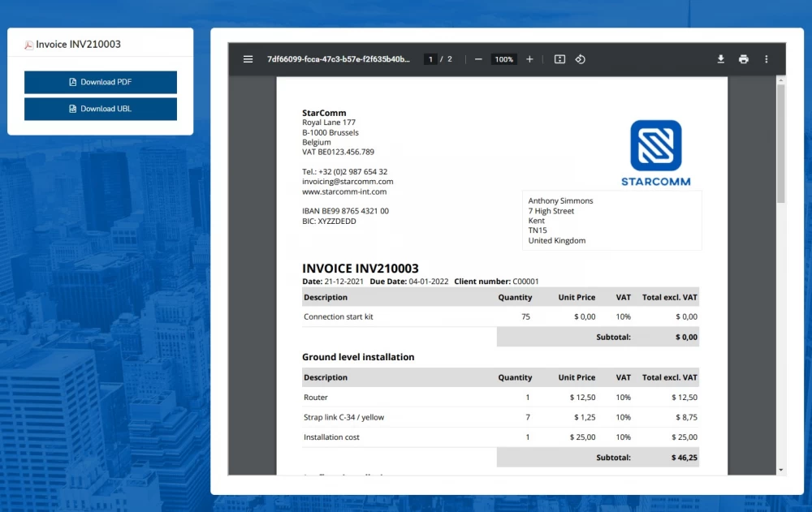Screen dimensions: 812x512
Task: Open the three-dot more actions menu
Action: click(x=766, y=59)
